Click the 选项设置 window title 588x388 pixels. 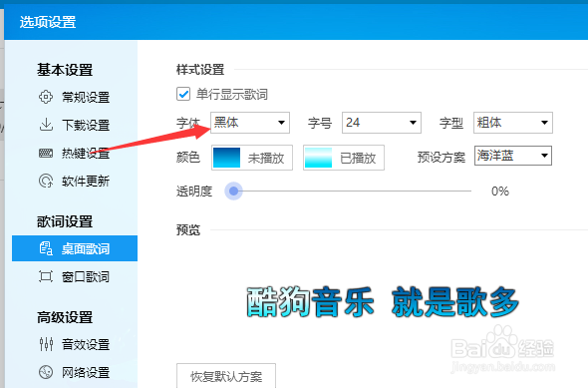click(x=48, y=22)
